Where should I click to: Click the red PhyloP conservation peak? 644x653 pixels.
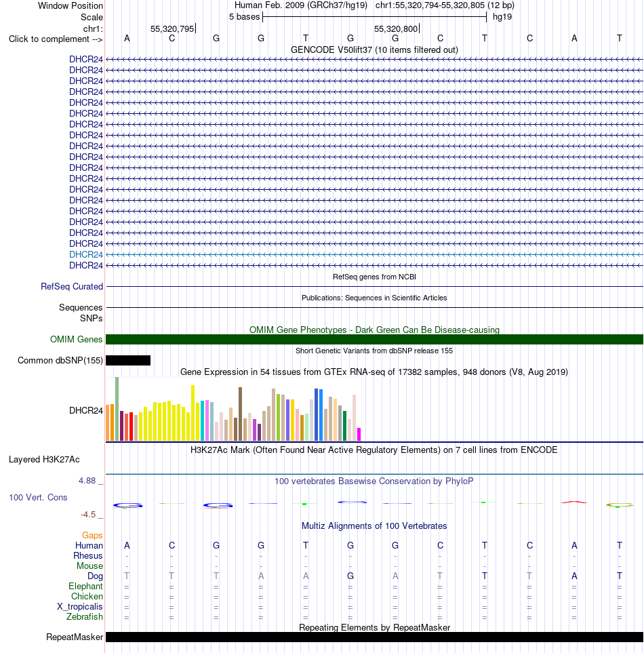coord(574,502)
